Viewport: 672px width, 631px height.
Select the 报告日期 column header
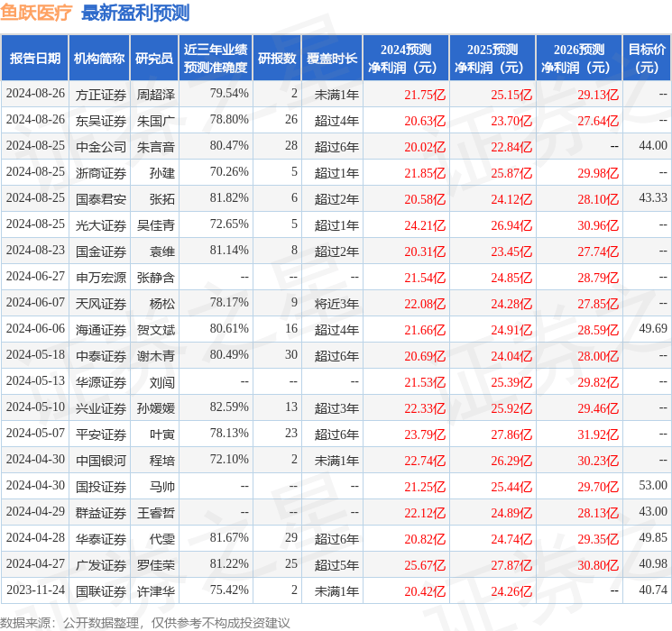[x=35, y=59]
